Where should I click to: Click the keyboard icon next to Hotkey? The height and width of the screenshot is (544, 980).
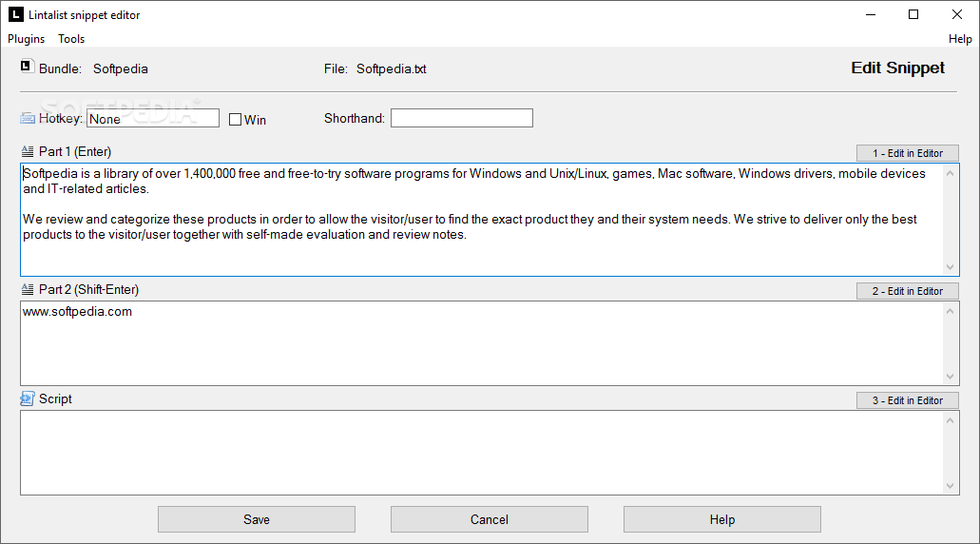point(28,118)
